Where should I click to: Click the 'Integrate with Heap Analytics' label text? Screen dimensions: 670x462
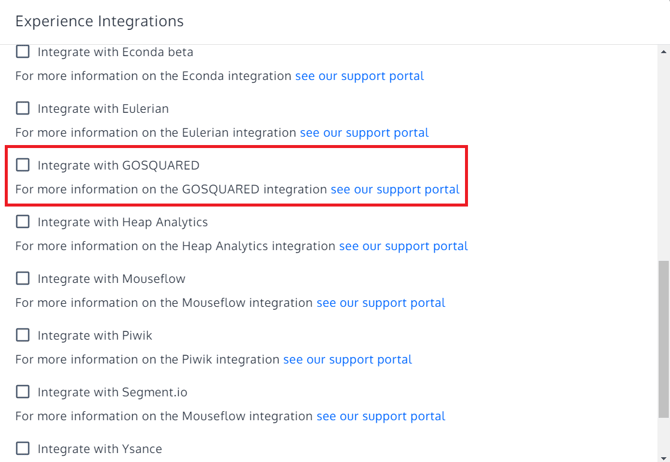pyautogui.click(x=122, y=222)
